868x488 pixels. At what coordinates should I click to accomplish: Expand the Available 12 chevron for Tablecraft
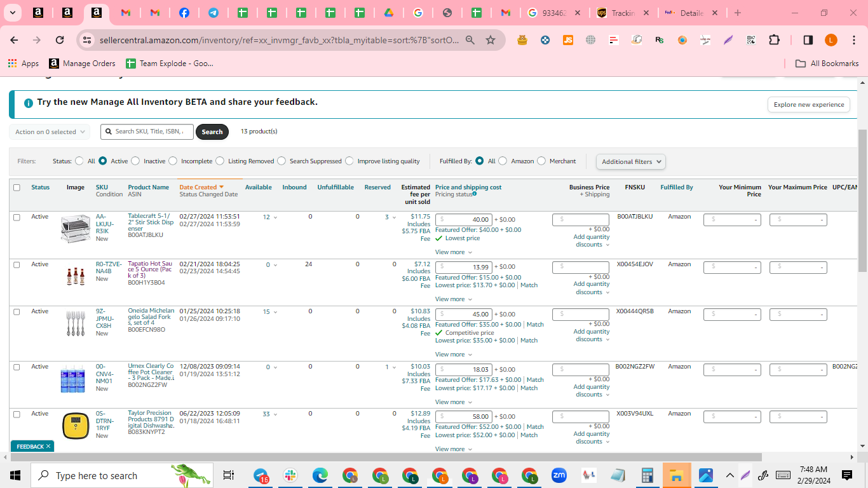pos(275,217)
